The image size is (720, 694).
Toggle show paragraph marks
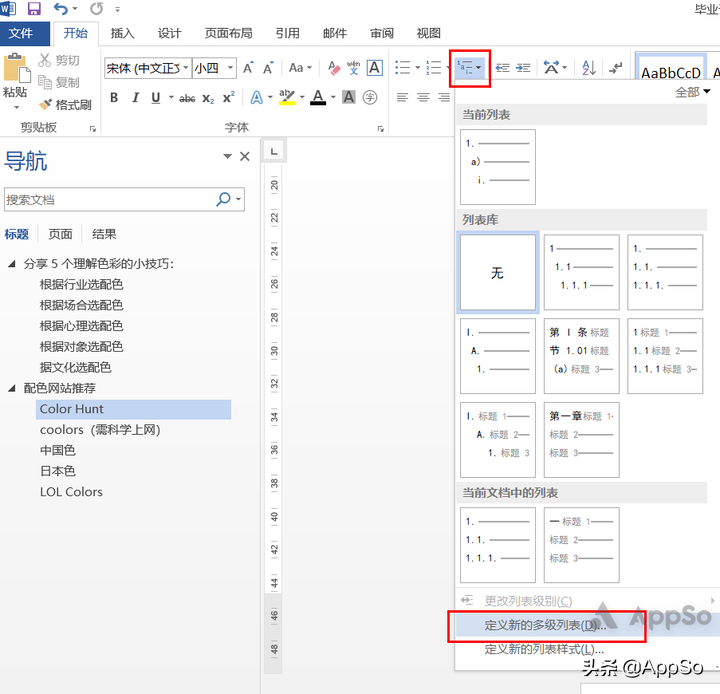coord(615,68)
